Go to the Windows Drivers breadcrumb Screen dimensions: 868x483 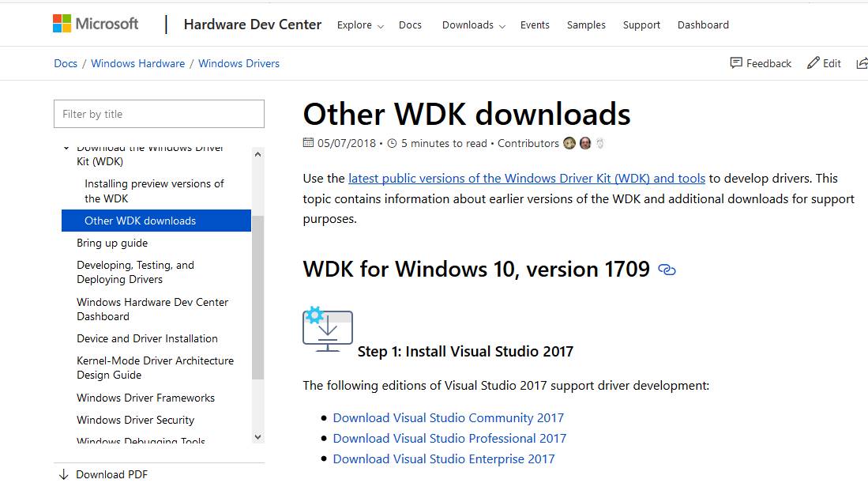(239, 63)
